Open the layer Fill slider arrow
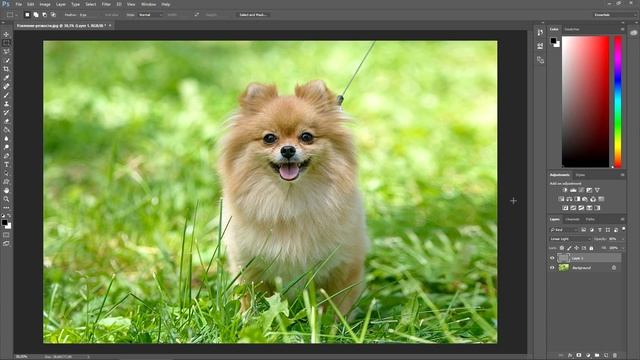 [x=622, y=248]
